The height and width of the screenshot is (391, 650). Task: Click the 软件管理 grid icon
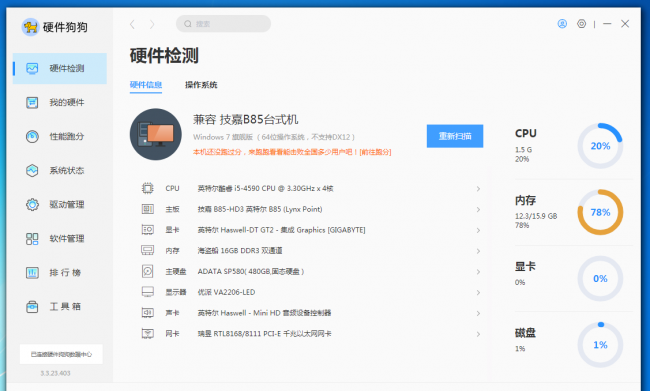[32, 238]
